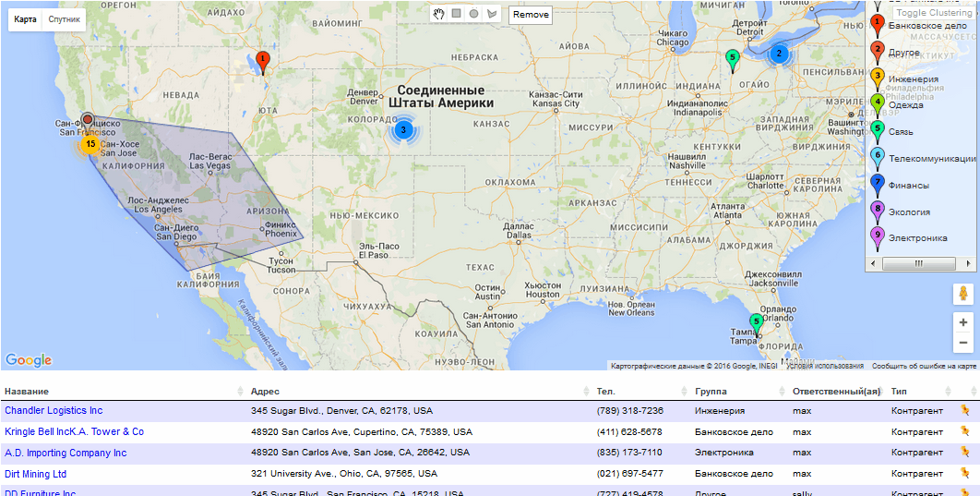Click legend pin 2 Другое
The width and height of the screenshot is (980, 496).
point(878,52)
